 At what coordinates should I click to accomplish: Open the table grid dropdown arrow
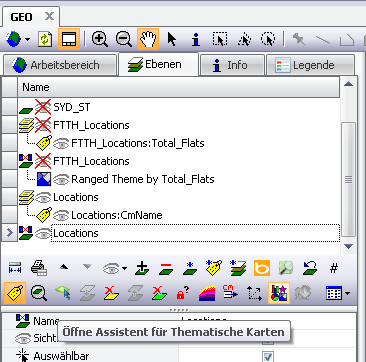coord(348,294)
